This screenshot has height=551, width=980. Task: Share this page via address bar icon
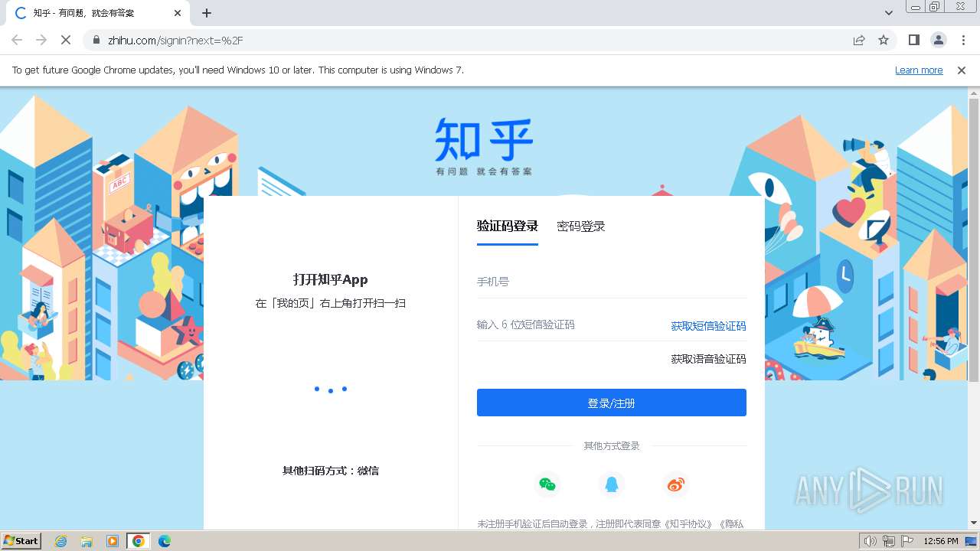coord(859,40)
